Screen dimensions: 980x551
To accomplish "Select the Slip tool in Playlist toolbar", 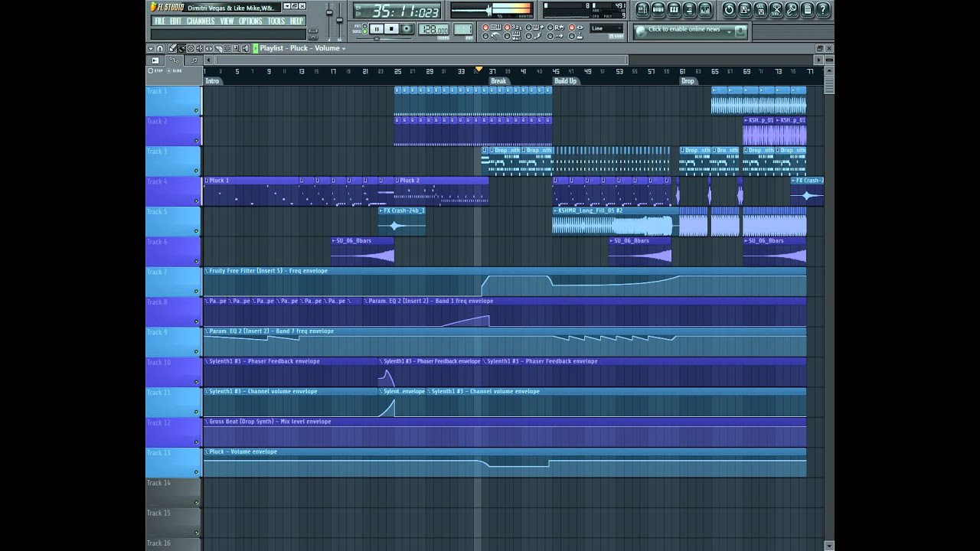I will coord(209,48).
